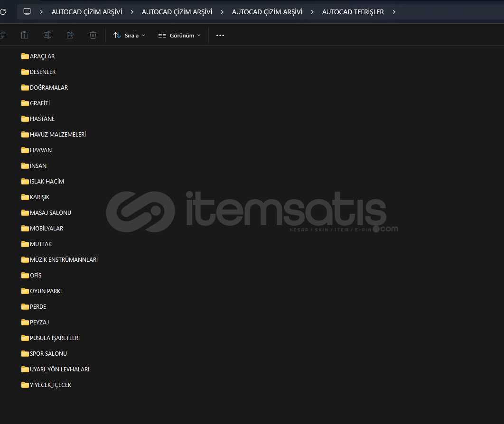Open the See more three-dots menu
The height and width of the screenshot is (424, 504).
pyautogui.click(x=220, y=35)
